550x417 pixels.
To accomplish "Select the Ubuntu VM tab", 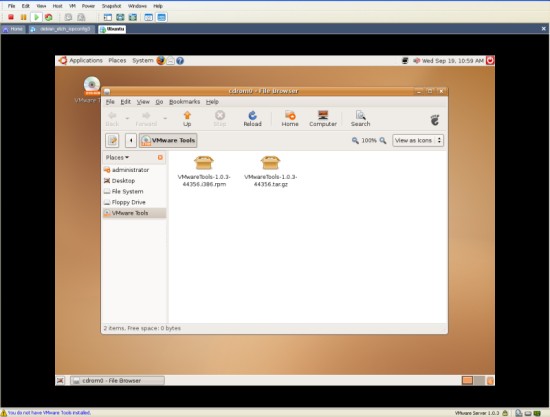I will tap(112, 29).
